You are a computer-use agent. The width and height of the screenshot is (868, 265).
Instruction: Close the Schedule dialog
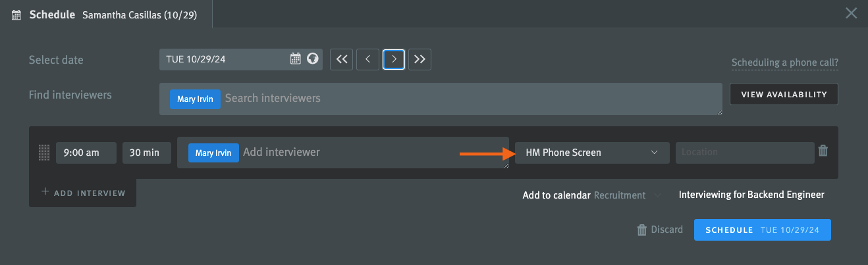click(x=852, y=13)
